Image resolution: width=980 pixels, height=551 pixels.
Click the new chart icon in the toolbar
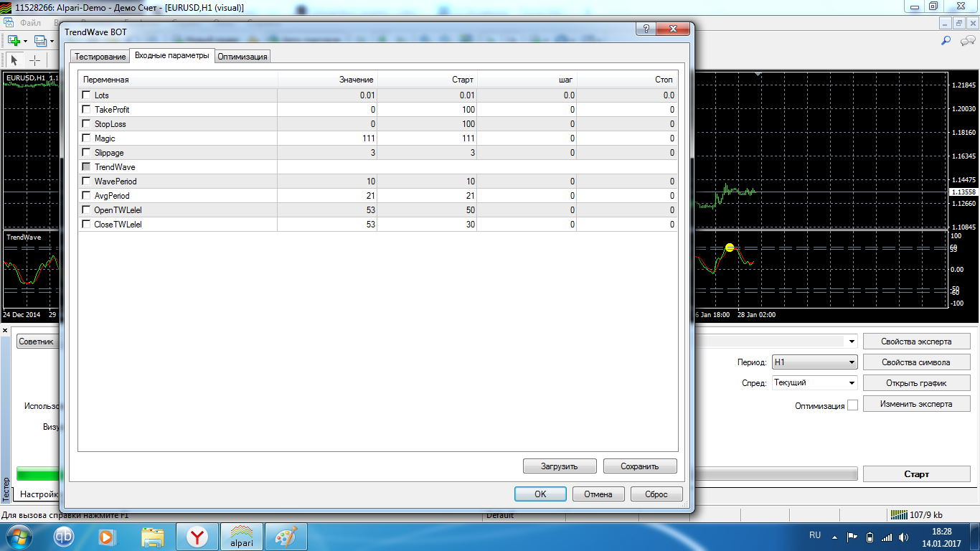pos(14,41)
